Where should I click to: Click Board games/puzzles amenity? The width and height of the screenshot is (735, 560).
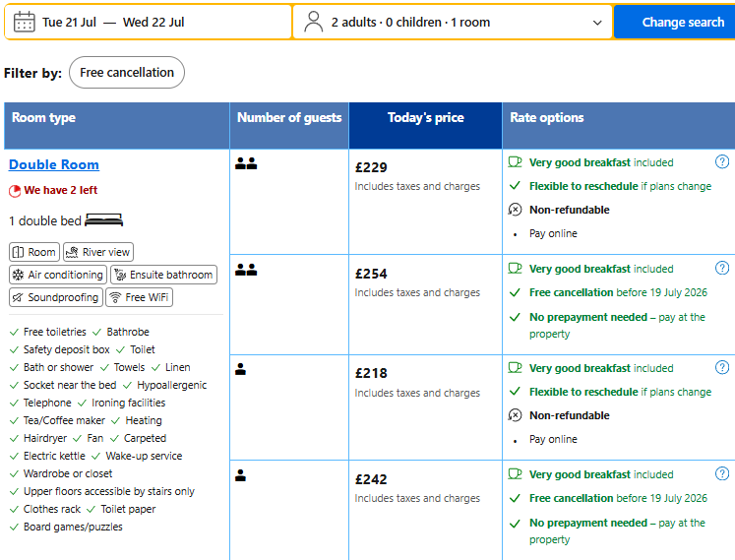[73, 527]
